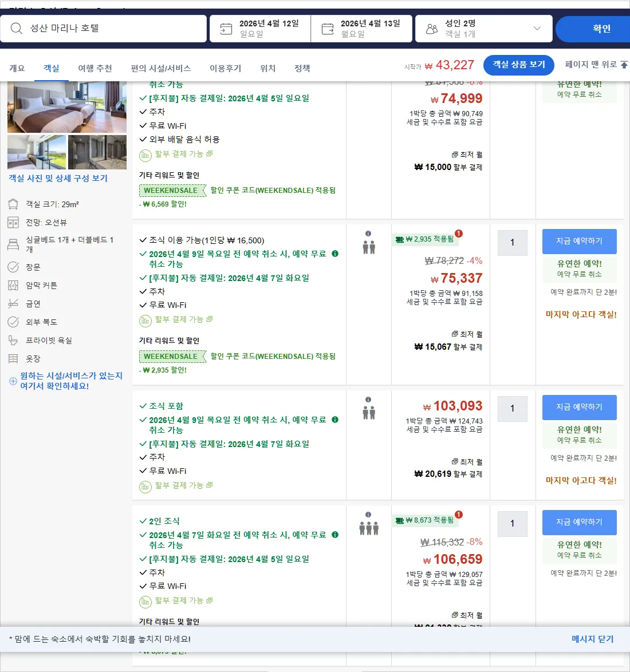
Task: Open 객실 사진 및 상세 구성 보기 link
Action: [x=58, y=178]
